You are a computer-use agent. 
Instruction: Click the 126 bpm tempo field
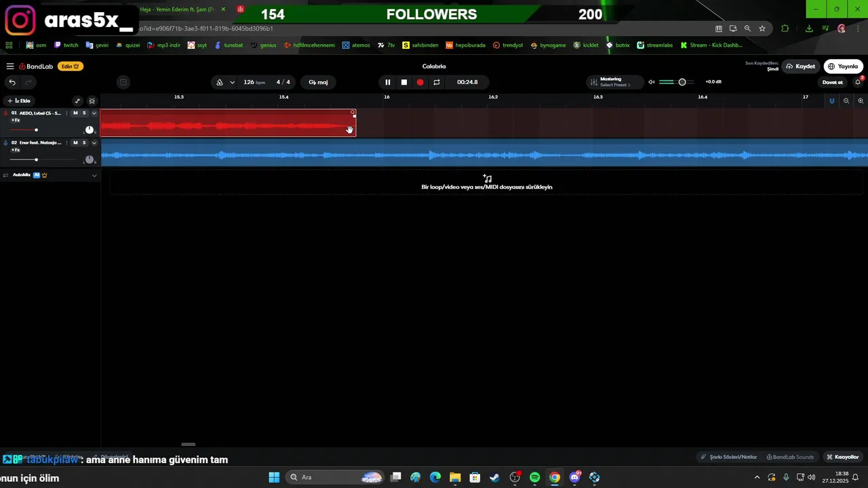coord(254,82)
